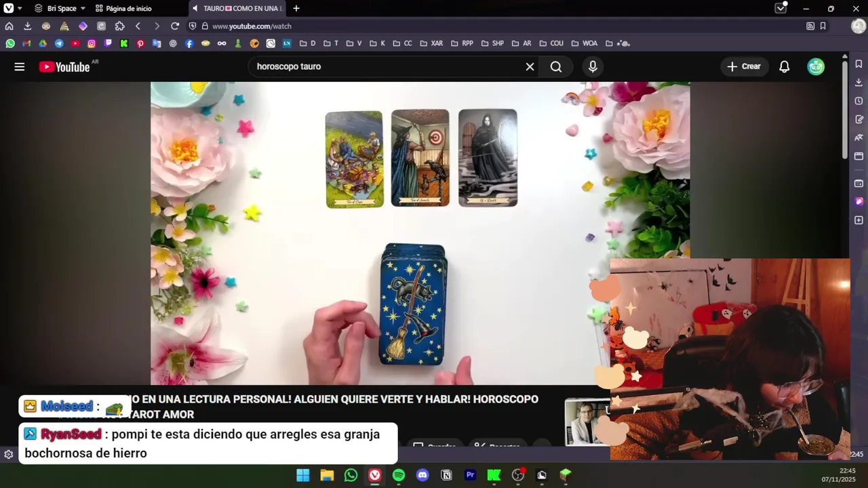This screenshot has width=868, height=488.
Task: Click the address bar URL
Action: point(252,26)
